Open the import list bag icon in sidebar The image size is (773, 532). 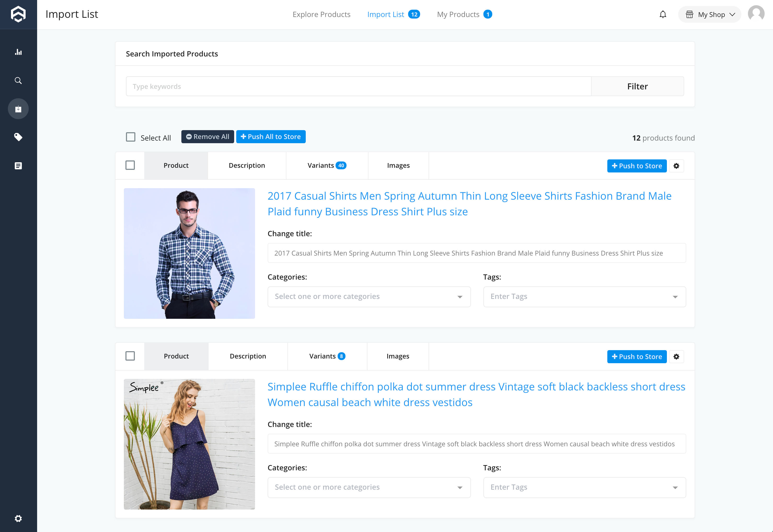point(18,109)
